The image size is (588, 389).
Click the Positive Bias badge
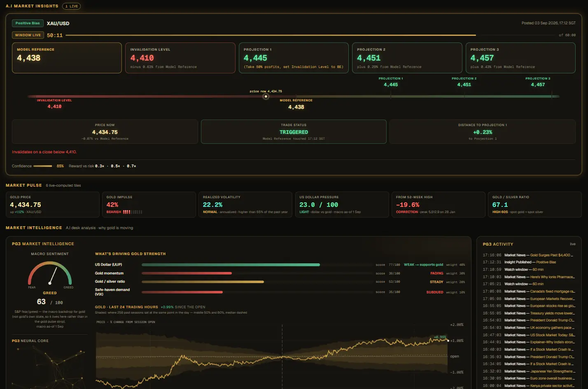coord(28,23)
